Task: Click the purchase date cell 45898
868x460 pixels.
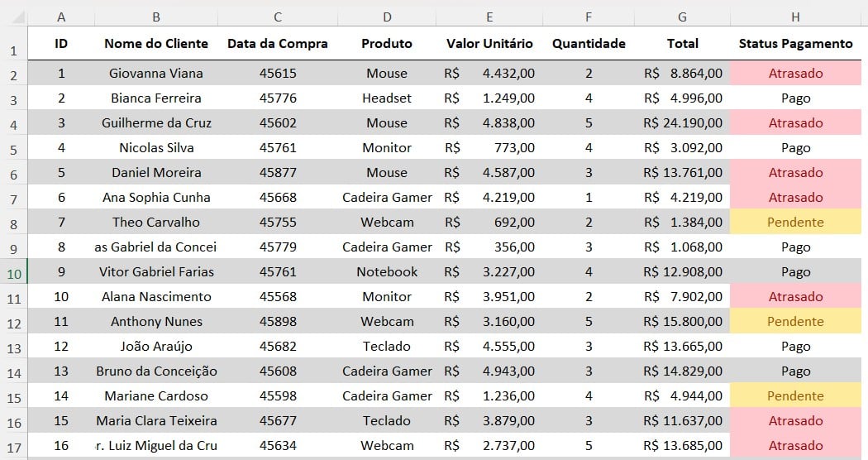Action: click(x=278, y=322)
